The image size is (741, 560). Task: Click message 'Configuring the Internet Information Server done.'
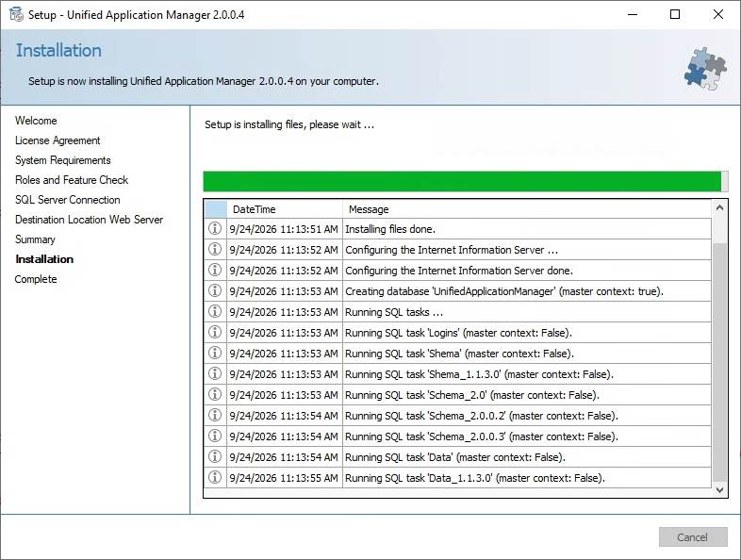coord(459,271)
